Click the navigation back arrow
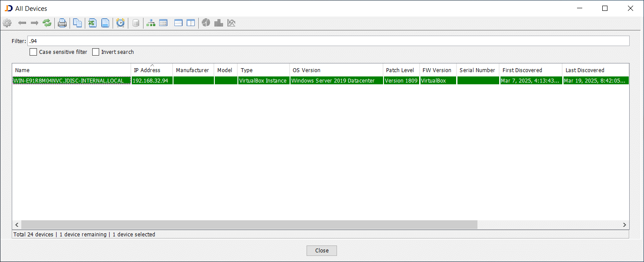 coord(22,23)
